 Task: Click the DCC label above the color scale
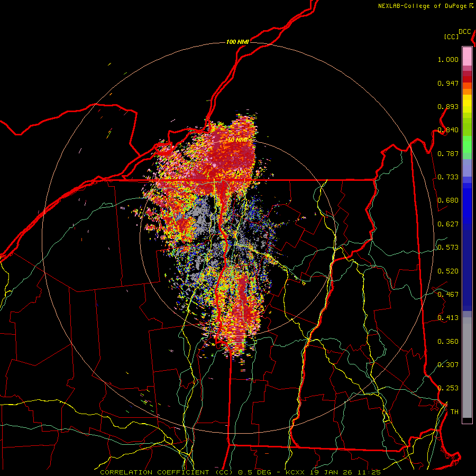[465, 32]
